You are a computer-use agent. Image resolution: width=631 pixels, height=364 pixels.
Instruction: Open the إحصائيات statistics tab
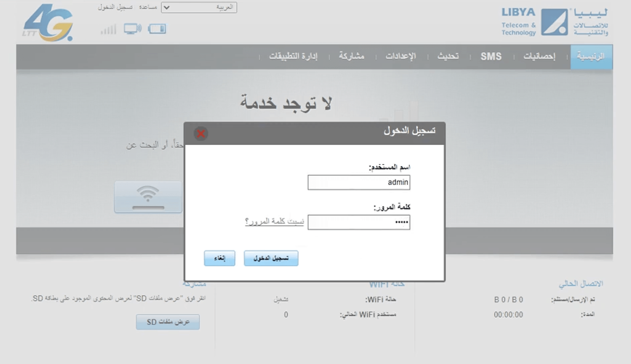pyautogui.click(x=539, y=57)
